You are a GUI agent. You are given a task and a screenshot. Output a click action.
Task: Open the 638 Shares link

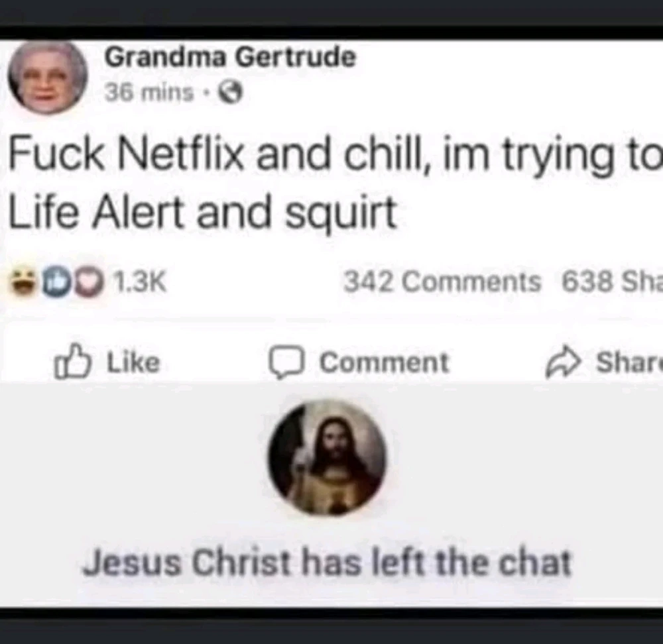612,282
